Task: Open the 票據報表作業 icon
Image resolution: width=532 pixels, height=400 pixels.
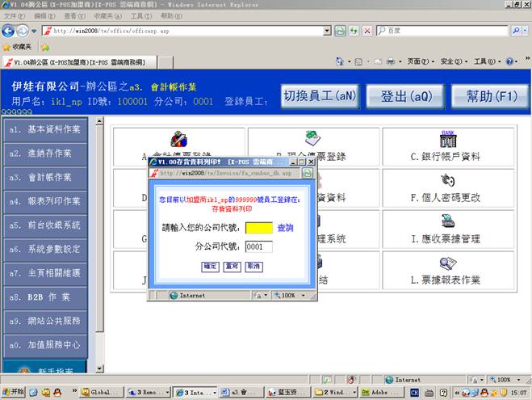Action: pyautogui.click(x=446, y=263)
